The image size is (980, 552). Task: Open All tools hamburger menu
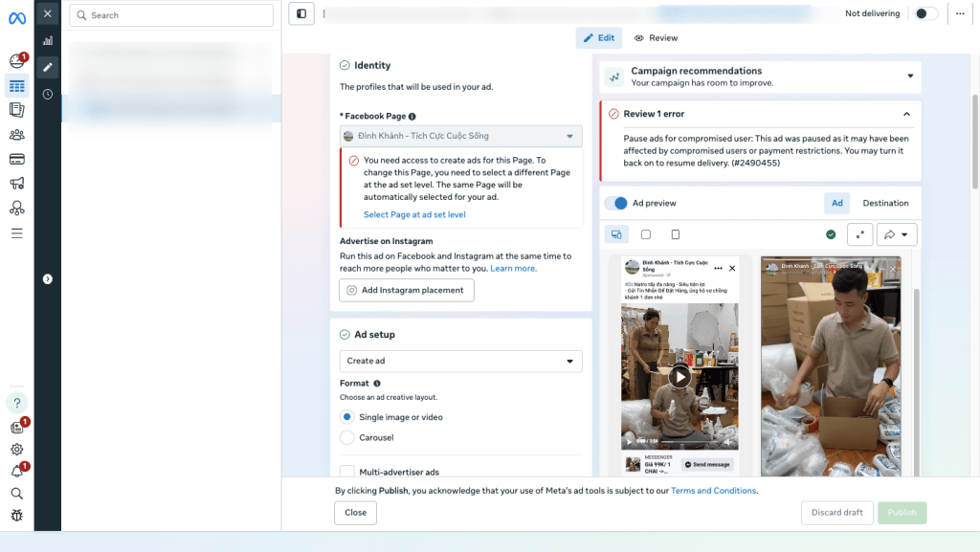pos(17,233)
